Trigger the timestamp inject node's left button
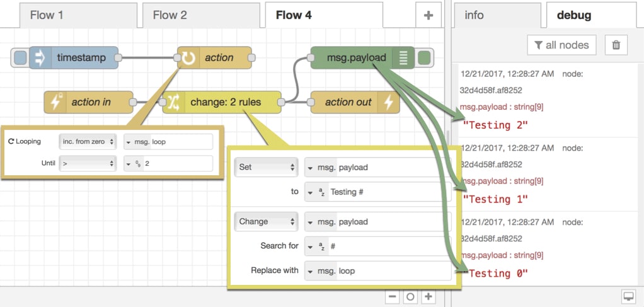 (20, 57)
